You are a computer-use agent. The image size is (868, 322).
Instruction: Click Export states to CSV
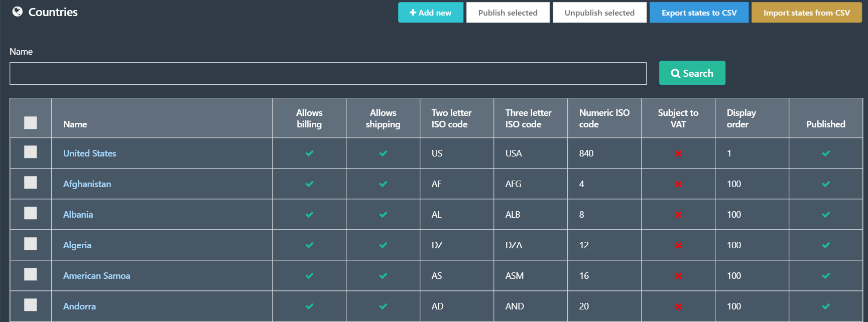(x=699, y=13)
